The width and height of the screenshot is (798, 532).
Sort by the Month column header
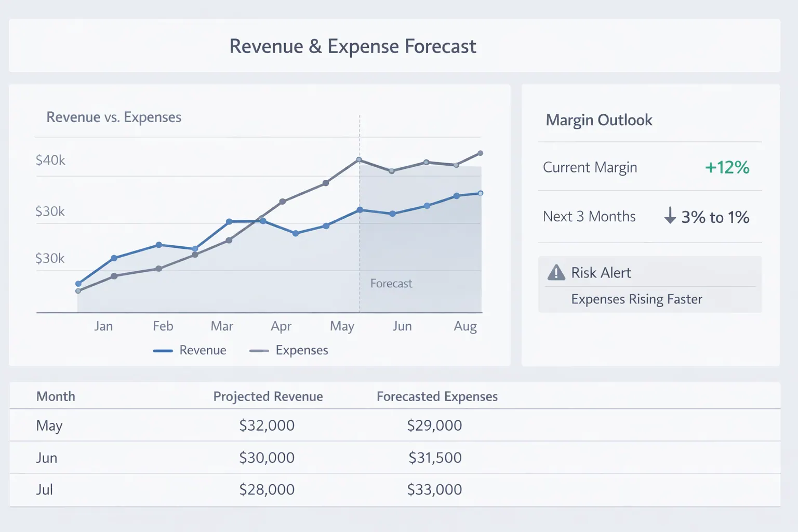pos(56,396)
